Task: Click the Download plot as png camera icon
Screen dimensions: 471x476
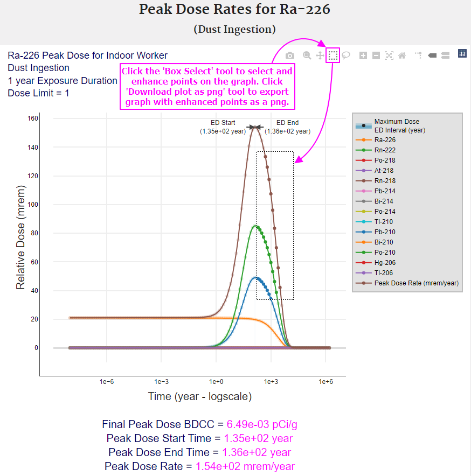Action: tap(290, 55)
